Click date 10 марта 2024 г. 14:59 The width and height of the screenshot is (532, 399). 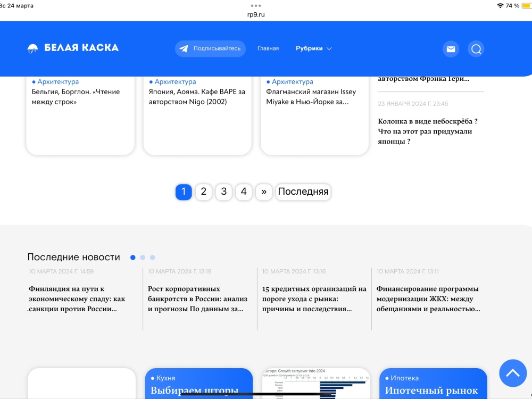(x=61, y=271)
